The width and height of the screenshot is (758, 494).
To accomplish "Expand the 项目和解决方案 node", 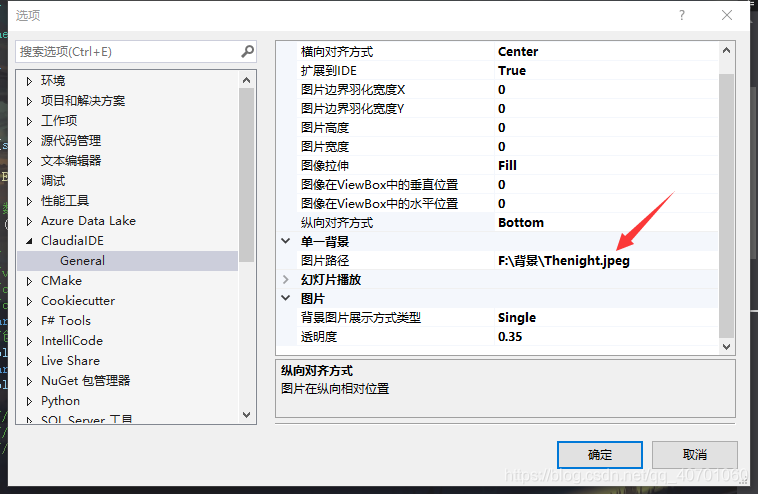I will point(29,101).
